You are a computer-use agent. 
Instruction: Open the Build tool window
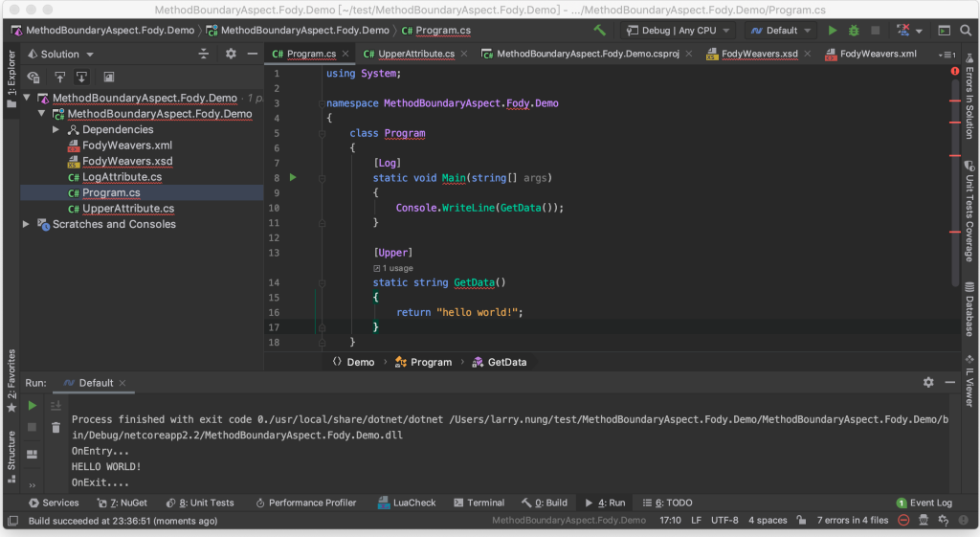click(x=545, y=503)
